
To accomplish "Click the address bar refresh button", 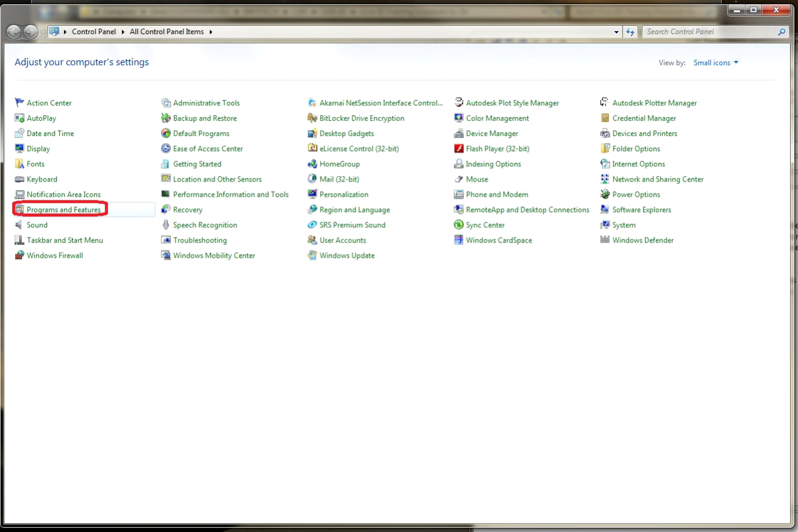I will click(630, 32).
